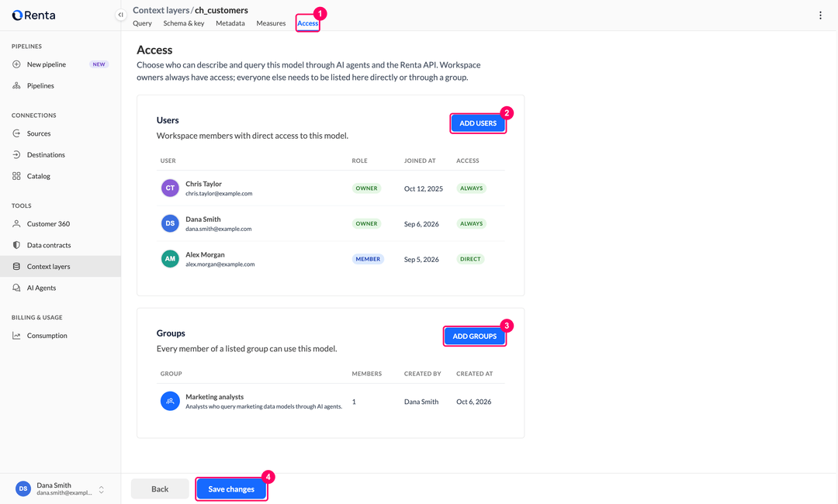Viewport: 838px width, 504px height.
Task: Expand the account switcher chevron
Action: (x=102, y=489)
